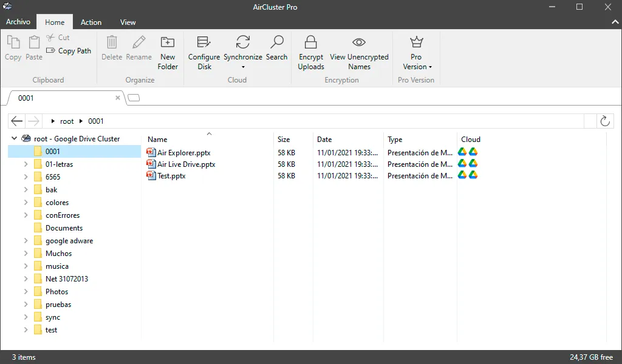The width and height of the screenshot is (622, 364).
Task: Click the Delete trash icon
Action: tap(112, 42)
